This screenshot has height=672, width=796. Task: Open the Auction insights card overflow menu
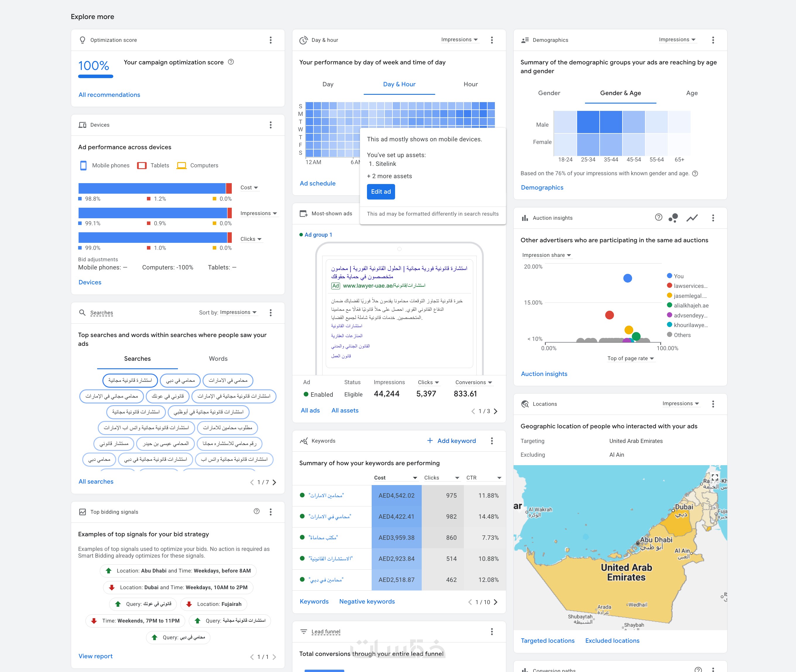(713, 218)
